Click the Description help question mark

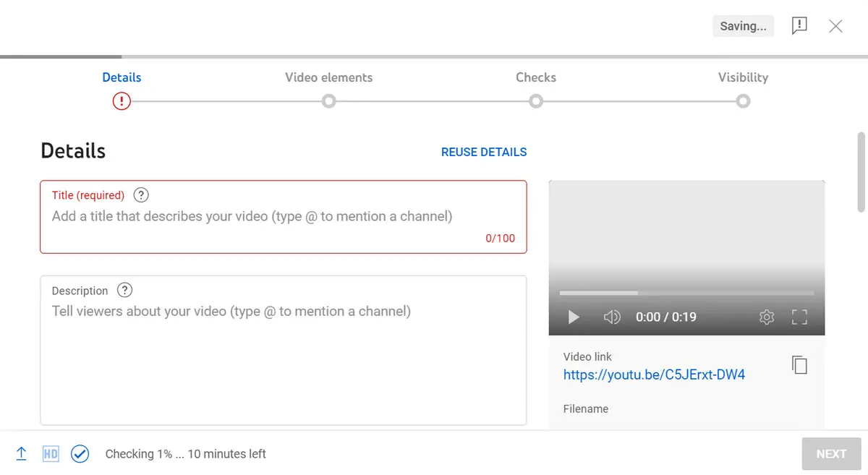point(125,290)
